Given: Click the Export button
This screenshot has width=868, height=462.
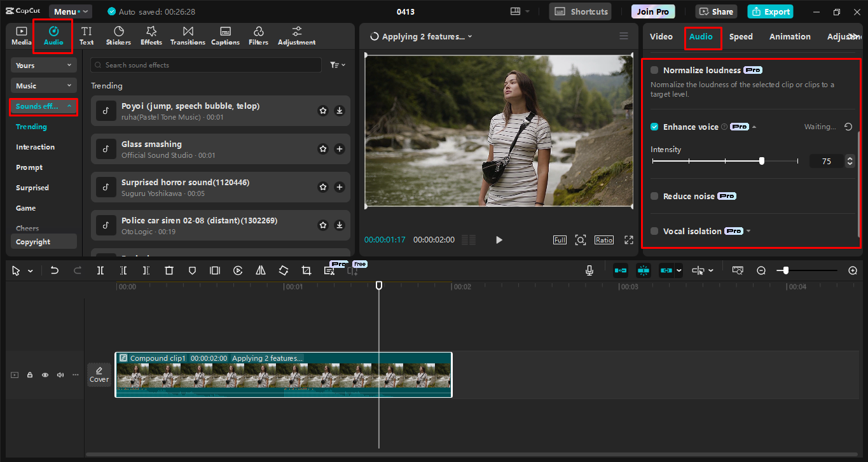Looking at the screenshot, I should [x=770, y=11].
